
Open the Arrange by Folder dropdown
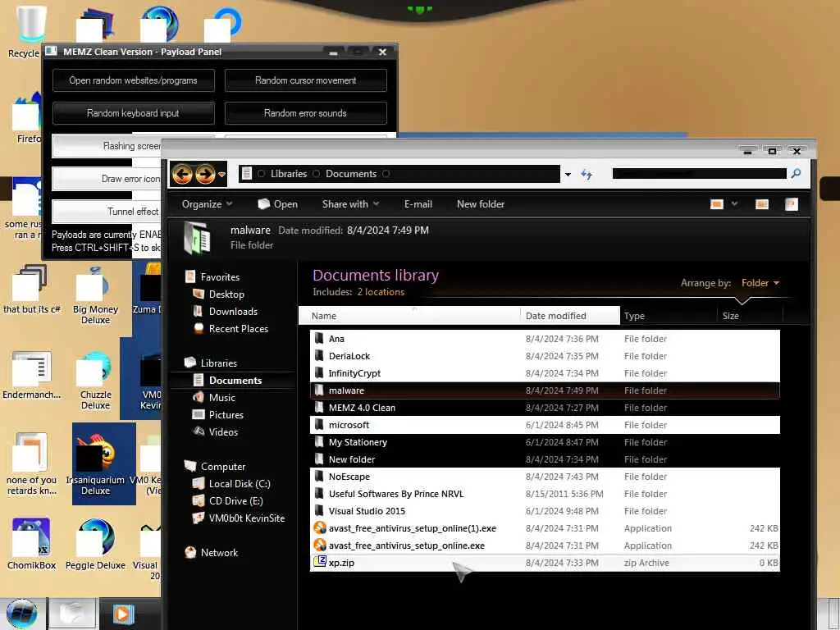760,283
